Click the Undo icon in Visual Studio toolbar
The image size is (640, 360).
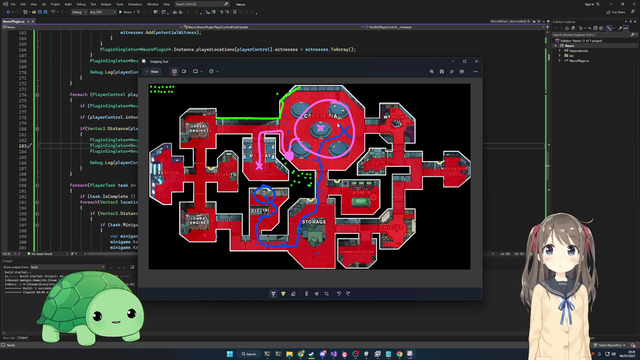point(53,12)
